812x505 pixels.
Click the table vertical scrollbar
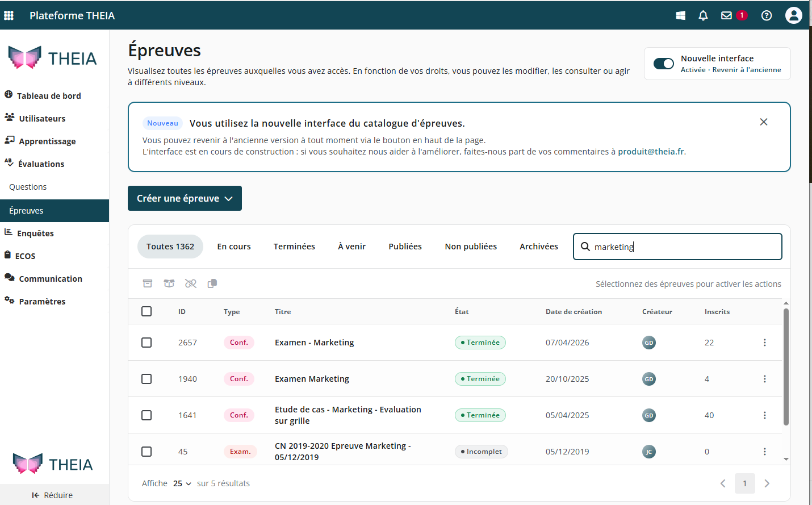(786, 366)
